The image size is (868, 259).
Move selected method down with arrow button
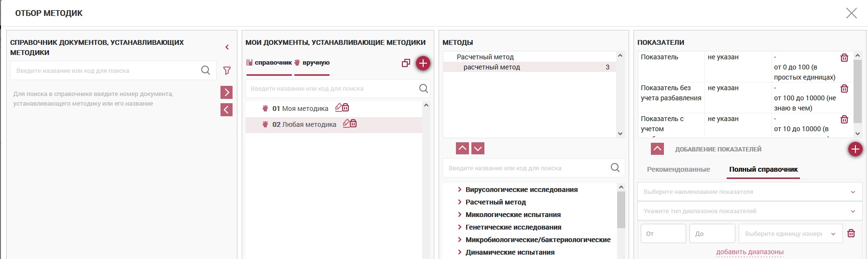[x=478, y=148]
